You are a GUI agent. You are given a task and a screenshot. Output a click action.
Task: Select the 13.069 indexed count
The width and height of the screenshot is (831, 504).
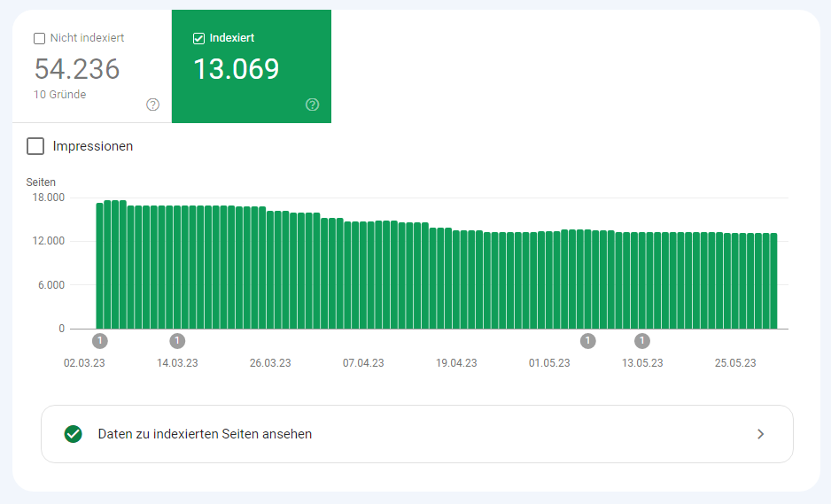click(237, 69)
